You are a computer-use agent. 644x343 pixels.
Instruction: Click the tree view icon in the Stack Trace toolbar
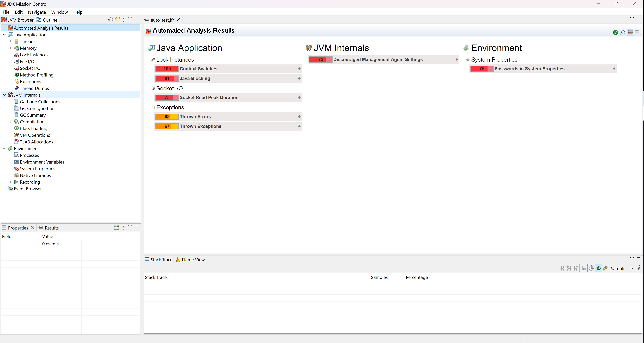584,268
